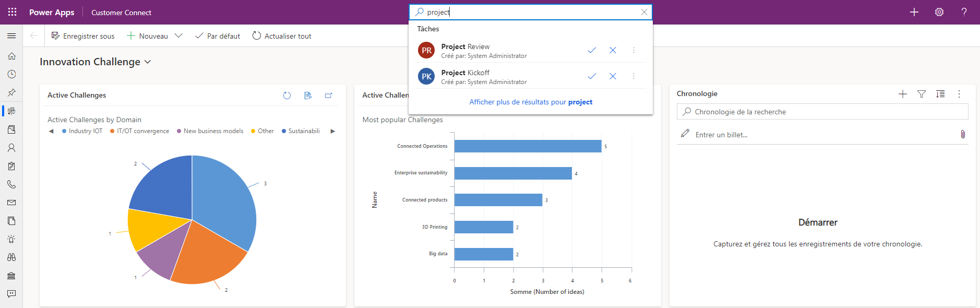Viewport: 980px width, 308px height.
Task: Open the clipboard tasks icon in sidebar
Action: [x=11, y=166]
